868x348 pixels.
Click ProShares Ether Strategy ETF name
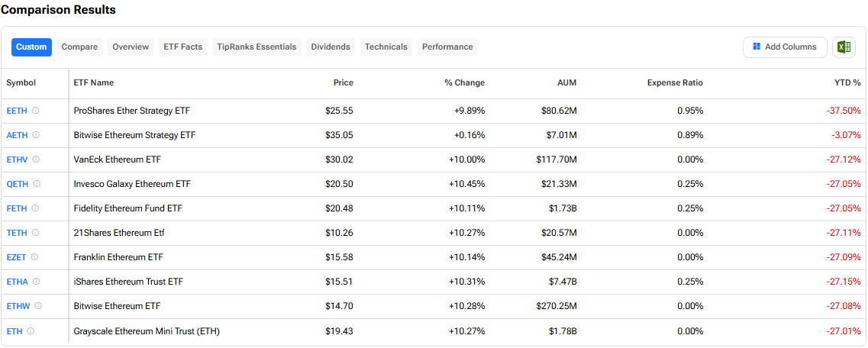click(132, 111)
